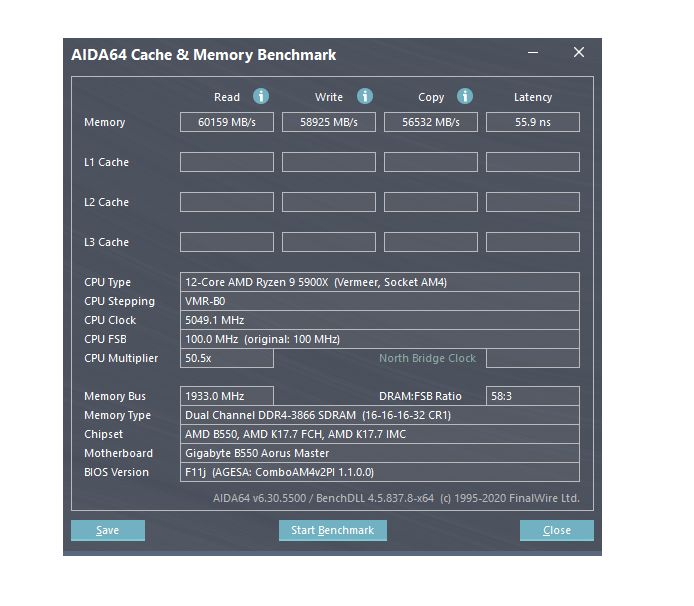The width and height of the screenshot is (694, 606).
Task: Click the AIDA64 version copyright text
Action: 396,498
